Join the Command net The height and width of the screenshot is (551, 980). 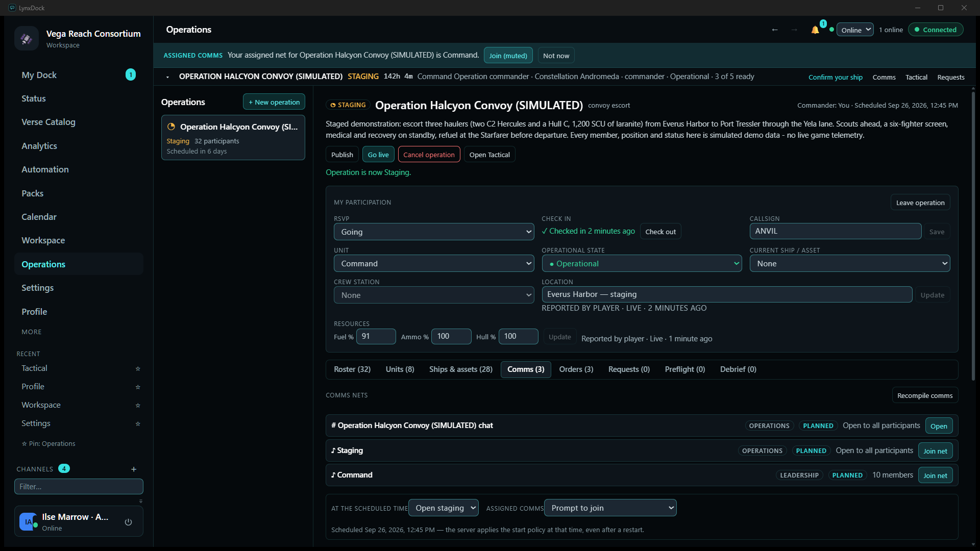pos(935,475)
